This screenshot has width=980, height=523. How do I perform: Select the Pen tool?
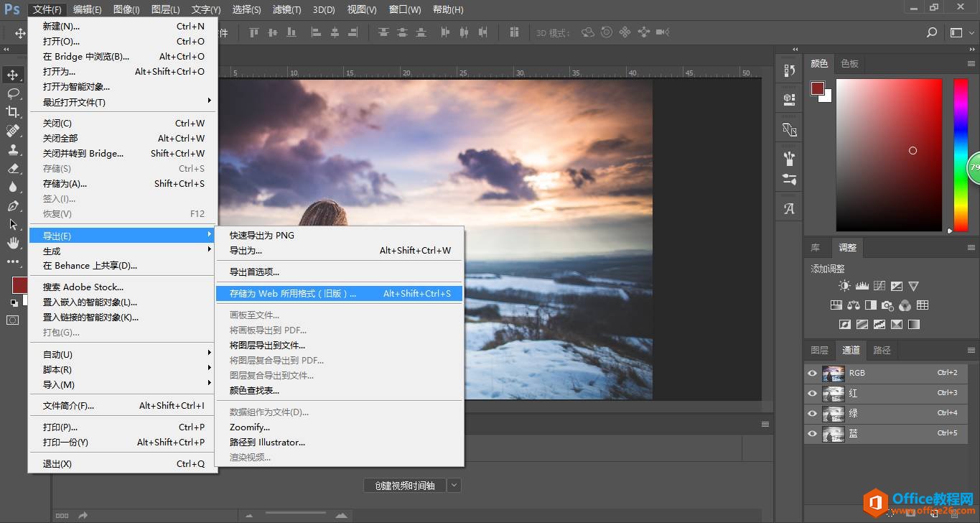pos(13,206)
